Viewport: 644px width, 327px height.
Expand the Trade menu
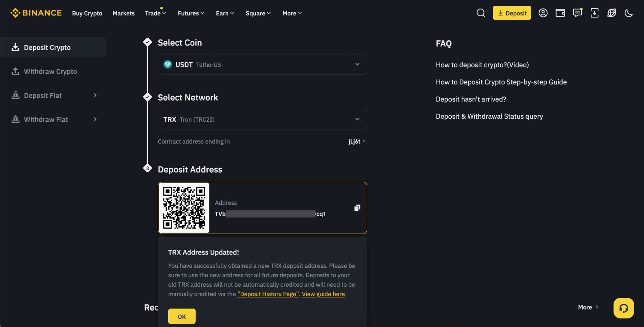(156, 13)
